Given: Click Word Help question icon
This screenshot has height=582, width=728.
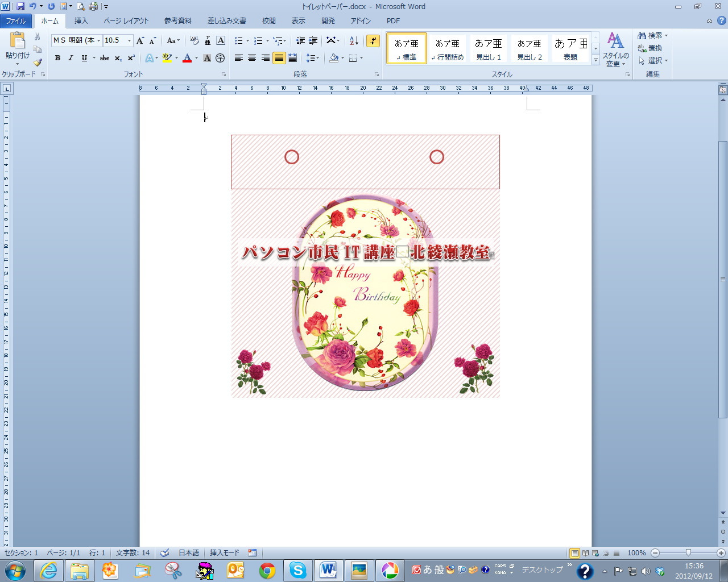Looking at the screenshot, I should [721, 20].
